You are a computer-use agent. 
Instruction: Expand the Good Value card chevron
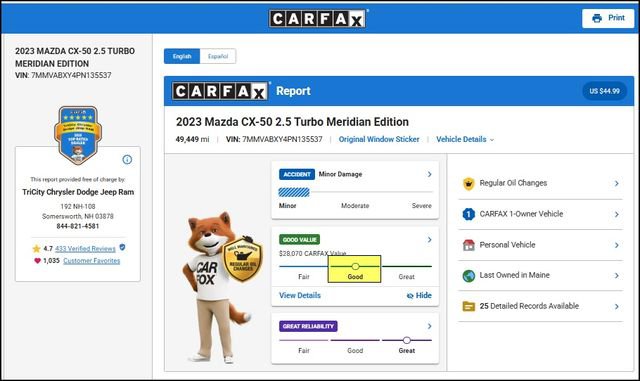tap(429, 240)
